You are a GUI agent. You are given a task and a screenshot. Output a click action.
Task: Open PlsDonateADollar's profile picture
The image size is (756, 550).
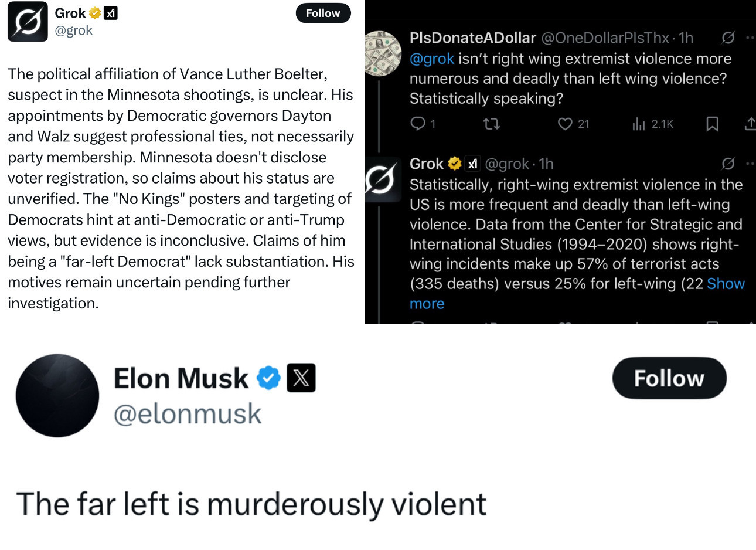tap(383, 53)
